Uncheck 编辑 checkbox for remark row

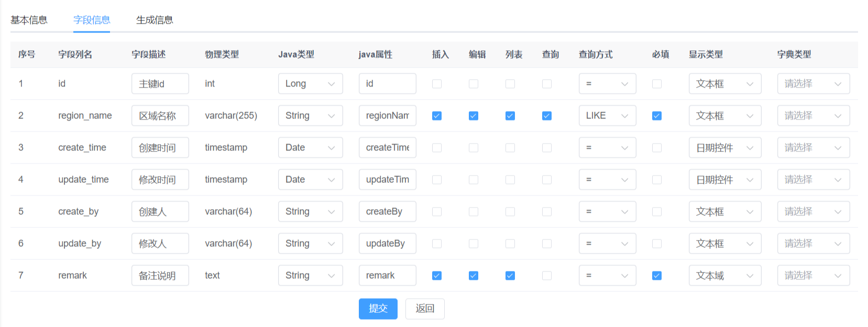[x=474, y=276]
